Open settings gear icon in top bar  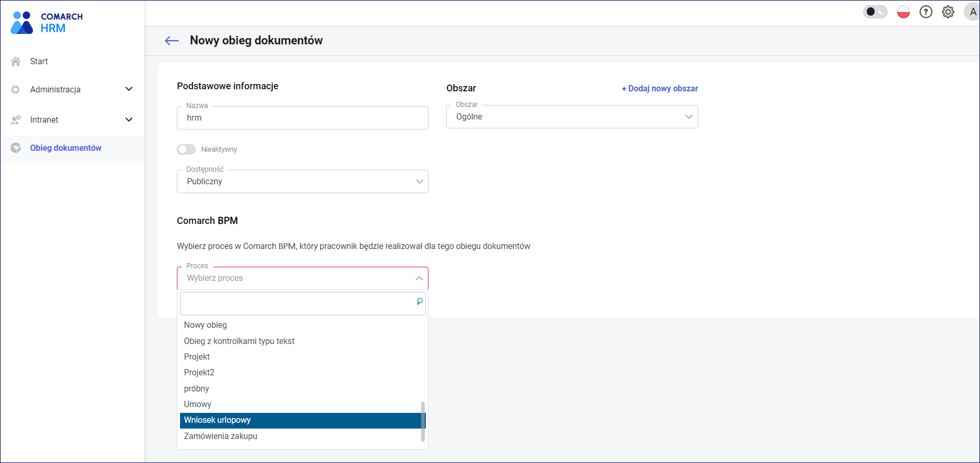[948, 12]
